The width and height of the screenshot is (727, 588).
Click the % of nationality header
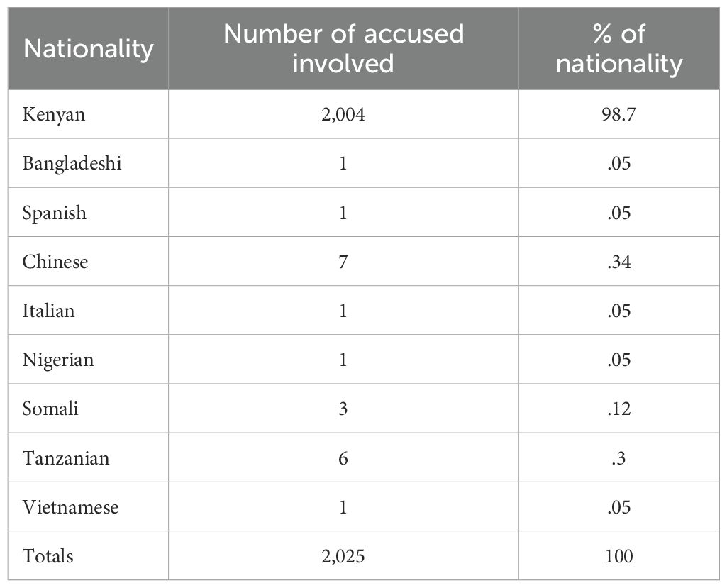coord(618,49)
